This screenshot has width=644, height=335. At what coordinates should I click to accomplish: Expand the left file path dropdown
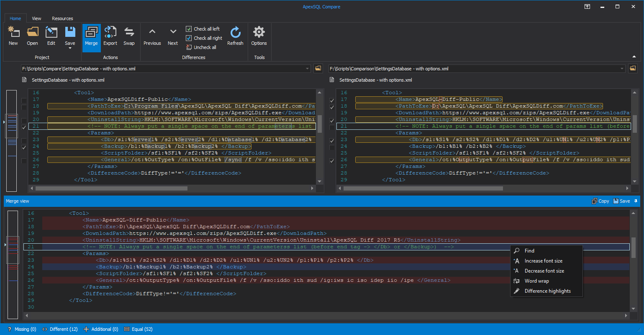pyautogui.click(x=307, y=69)
